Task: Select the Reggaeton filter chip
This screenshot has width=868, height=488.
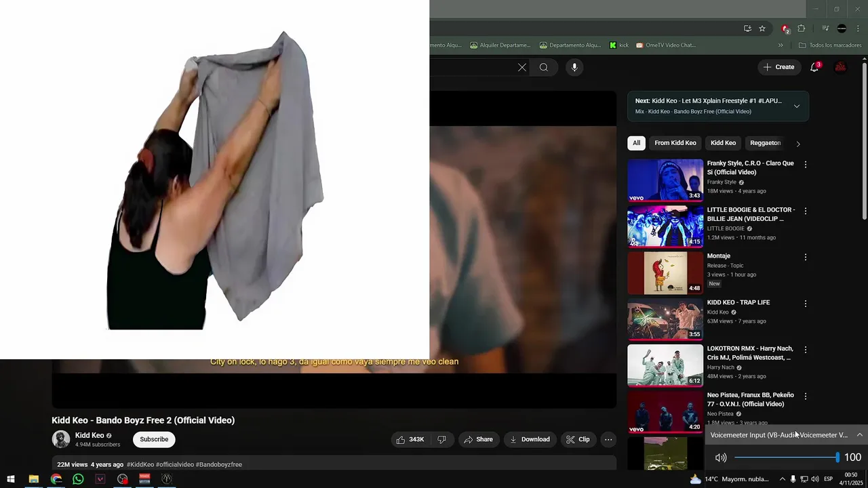Action: tap(765, 143)
